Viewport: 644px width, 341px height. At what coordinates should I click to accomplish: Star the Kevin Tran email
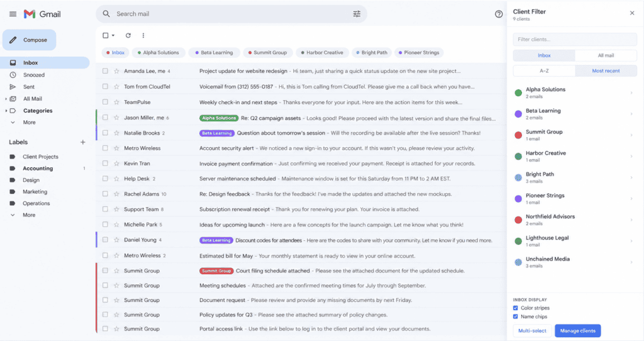coord(116,164)
